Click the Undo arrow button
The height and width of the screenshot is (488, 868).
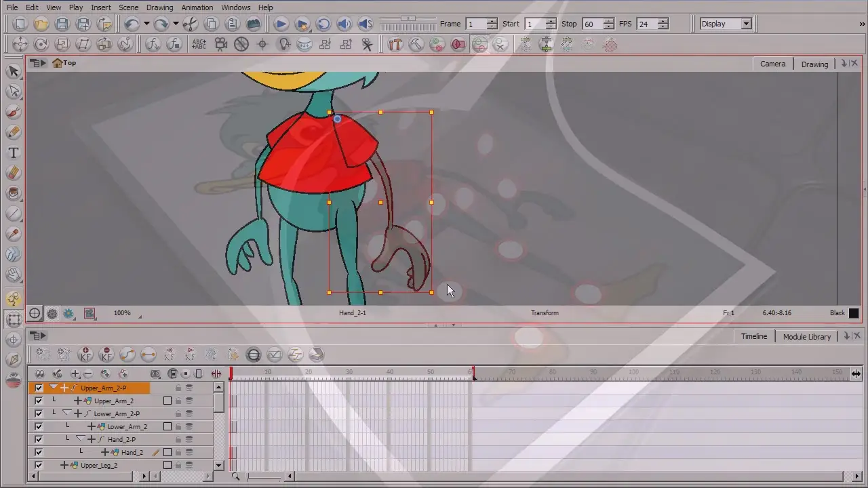(x=132, y=24)
